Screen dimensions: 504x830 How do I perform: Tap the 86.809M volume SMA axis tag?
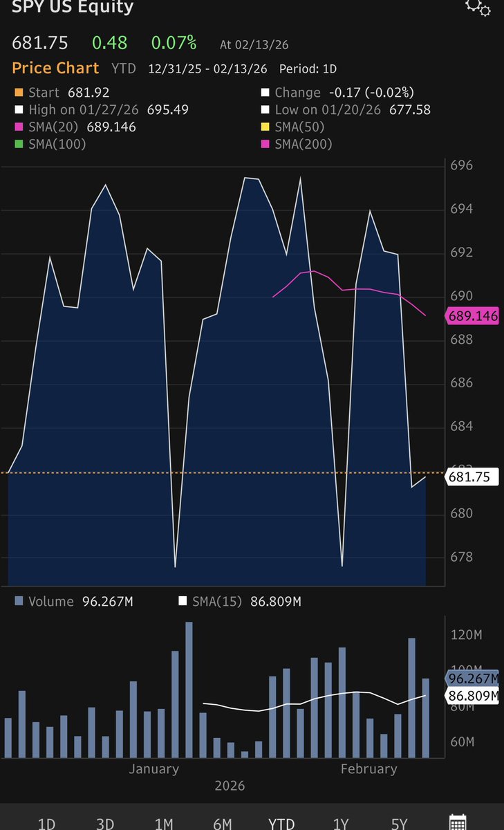coord(474,695)
